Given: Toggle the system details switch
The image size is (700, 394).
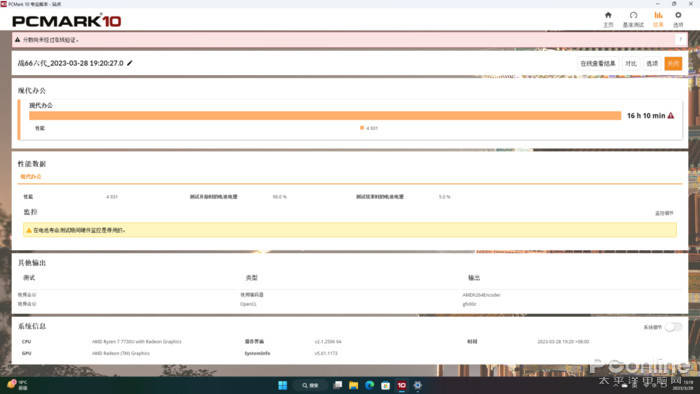Looking at the screenshot, I should pos(673,327).
